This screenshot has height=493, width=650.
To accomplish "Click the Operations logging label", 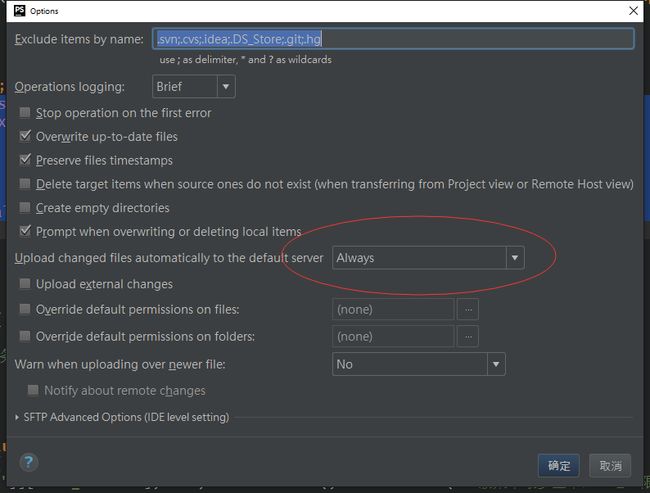I will (70, 87).
